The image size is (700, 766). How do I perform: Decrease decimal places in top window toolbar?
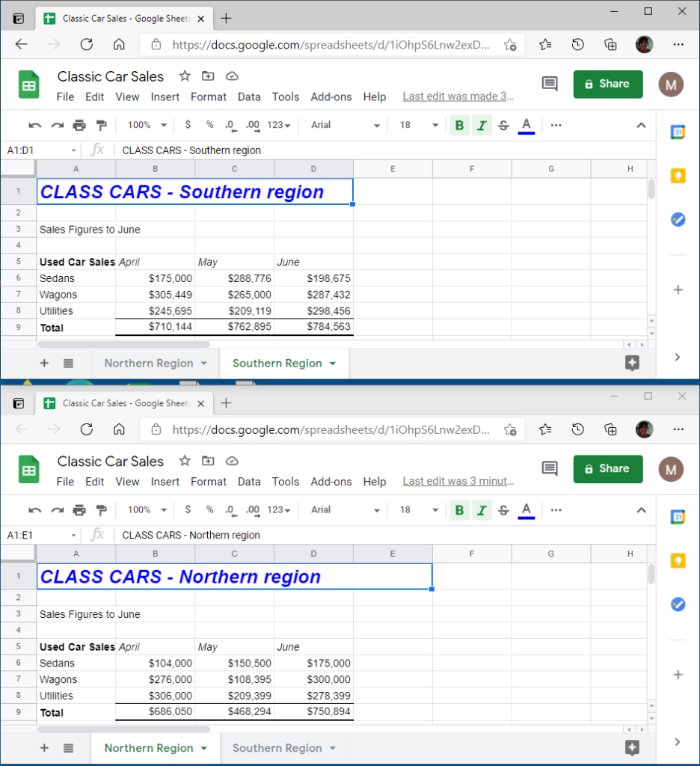[x=230, y=126]
